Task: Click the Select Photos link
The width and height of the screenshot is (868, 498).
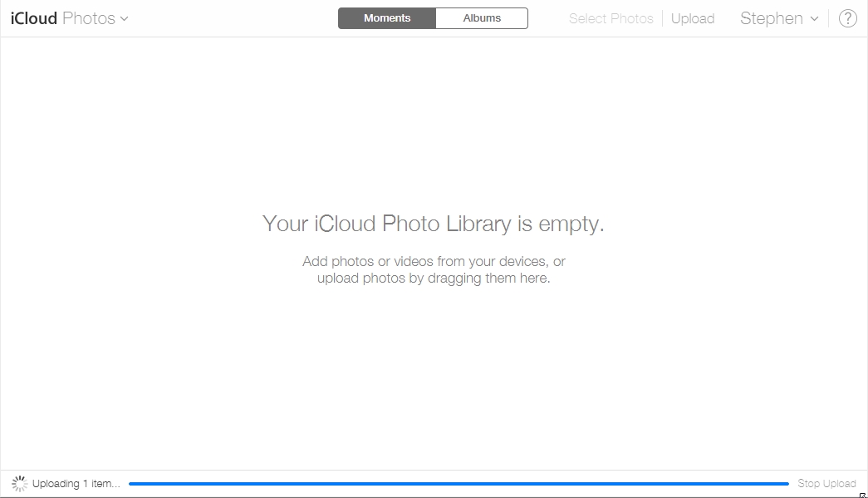Action: click(611, 18)
